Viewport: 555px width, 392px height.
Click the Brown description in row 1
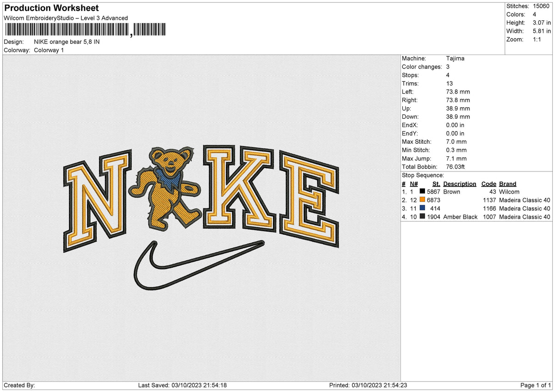pyautogui.click(x=451, y=192)
